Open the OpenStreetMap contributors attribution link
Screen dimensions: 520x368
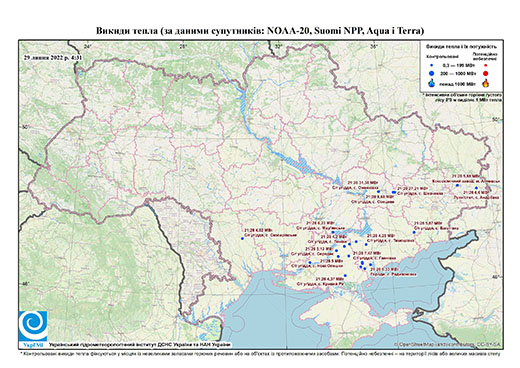click(448, 344)
